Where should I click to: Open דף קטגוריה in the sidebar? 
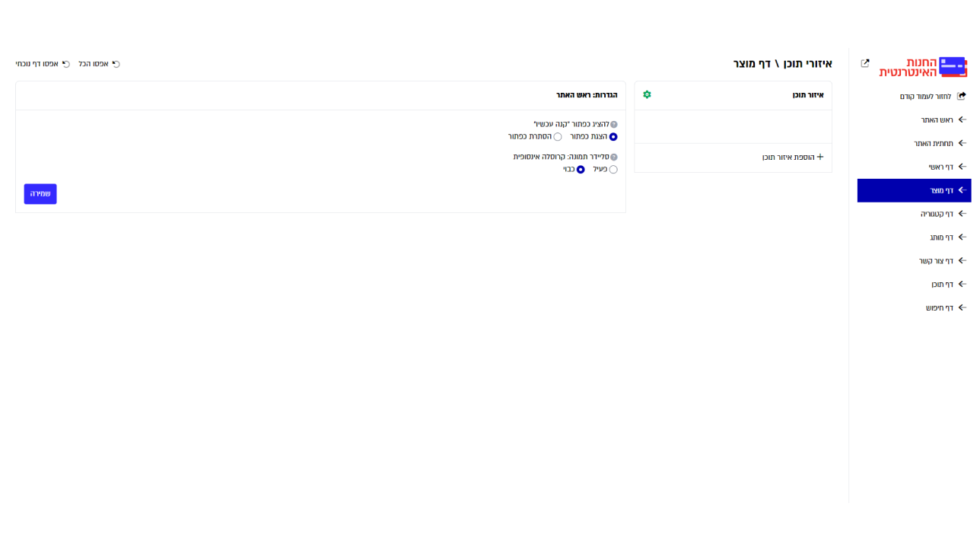tap(943, 214)
